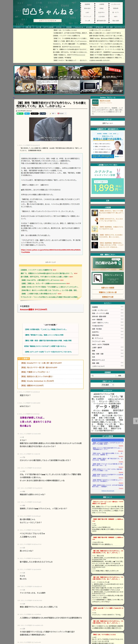Viewport: 138px width, 644px height.
Task: Click Amazon備蓄米 5キロ1944円 link
Action: click(33, 310)
